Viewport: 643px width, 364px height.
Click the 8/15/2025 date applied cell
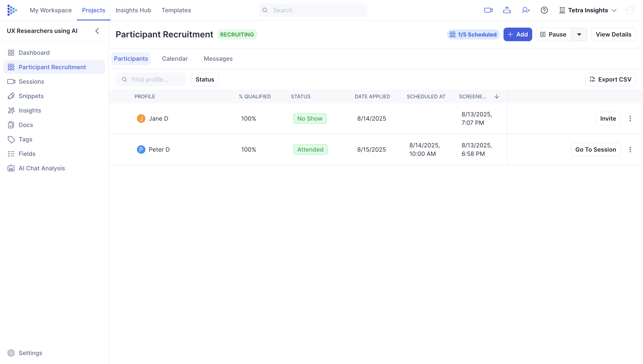coord(371,150)
